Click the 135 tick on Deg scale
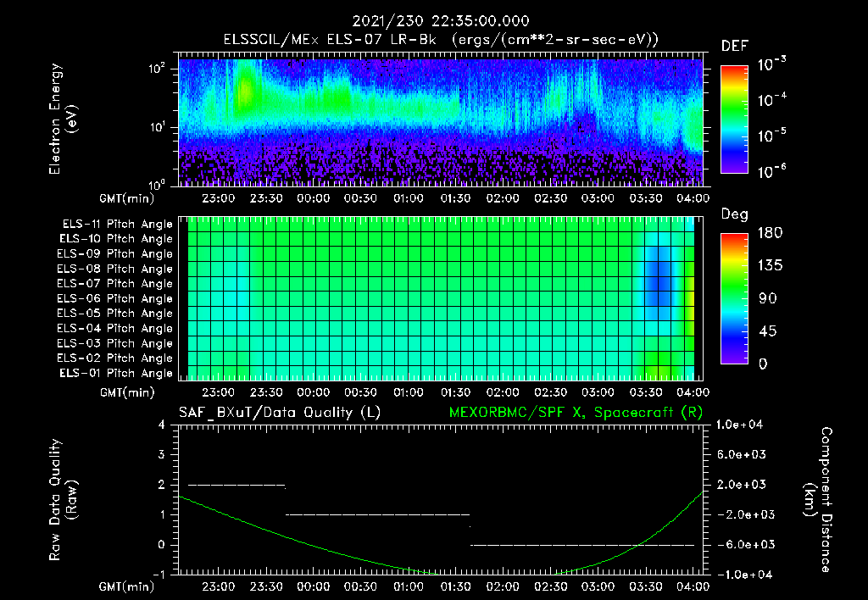The width and height of the screenshot is (868, 600). pyautogui.click(x=770, y=266)
